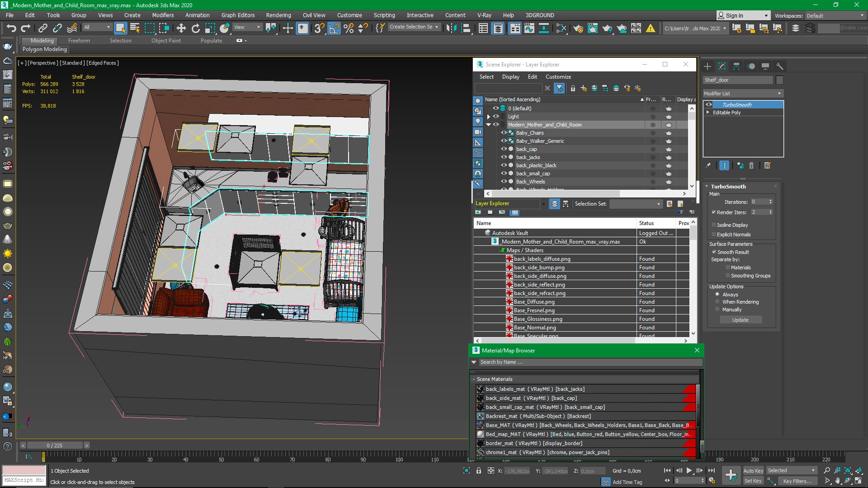The image size is (868, 488).
Task: Collapse the Scene Materials group
Action: click(473, 379)
